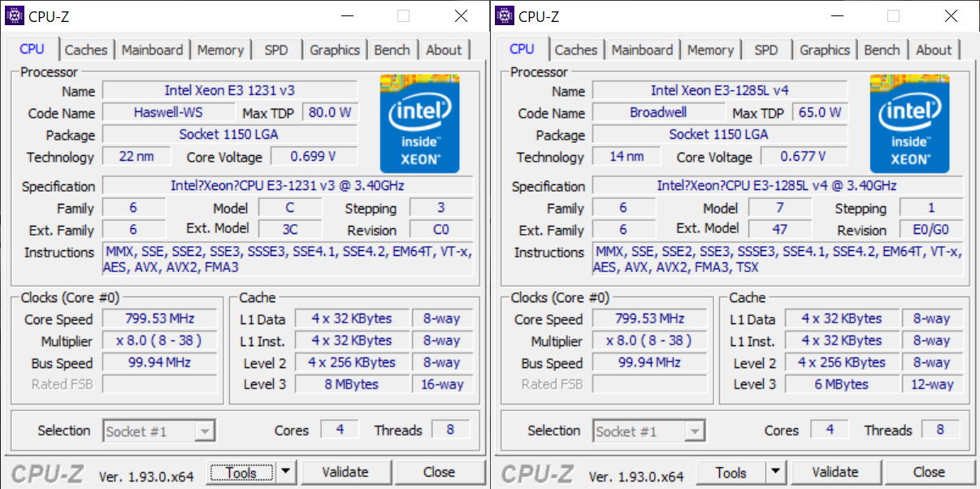Open Socket #1 selection dropdown in left window

[x=158, y=431]
